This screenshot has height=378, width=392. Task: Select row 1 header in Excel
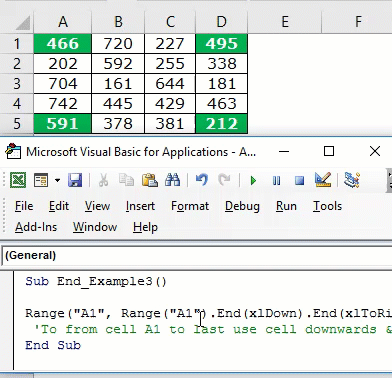(17, 44)
